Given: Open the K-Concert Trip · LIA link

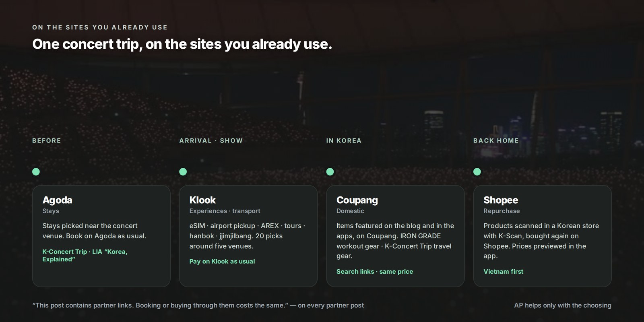Looking at the screenshot, I should pos(85,256).
